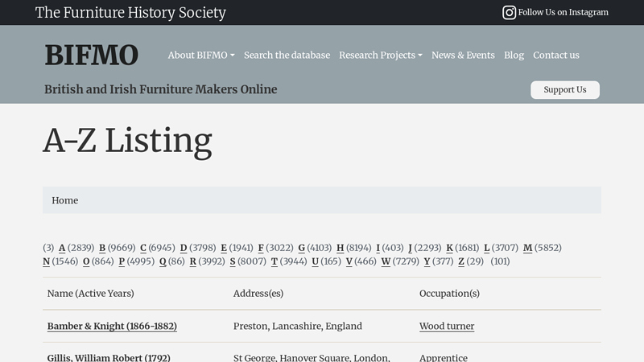Filter listing by letter S
Screen dimensions: 644x362
[233, 261]
